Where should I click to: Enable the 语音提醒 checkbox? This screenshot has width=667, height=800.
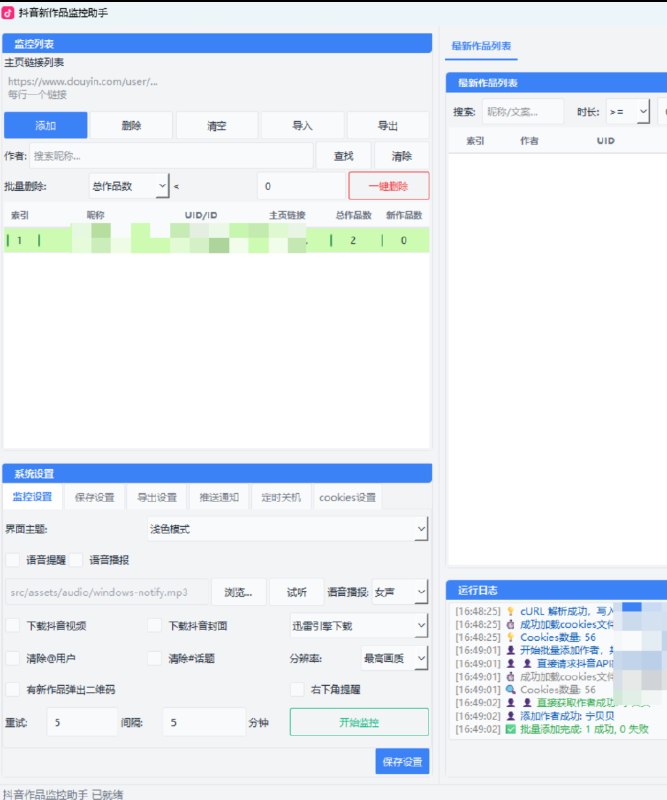pos(13,560)
